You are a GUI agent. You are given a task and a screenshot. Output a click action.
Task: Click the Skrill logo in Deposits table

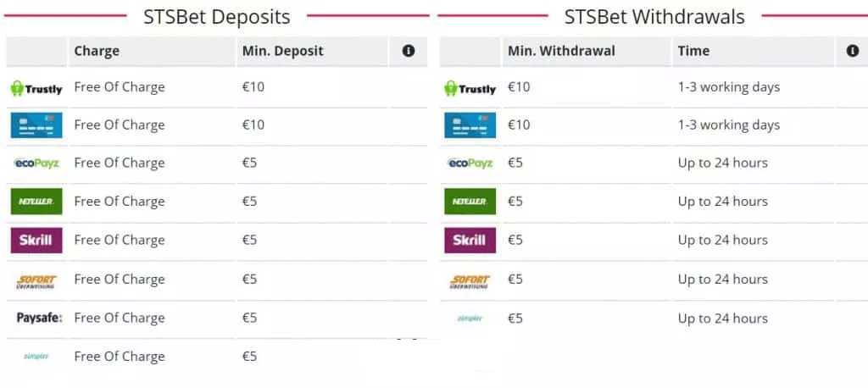[x=36, y=241]
